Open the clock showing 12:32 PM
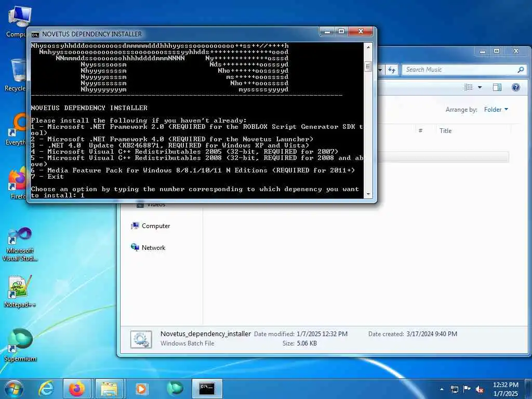532x399 pixels. pos(506,389)
